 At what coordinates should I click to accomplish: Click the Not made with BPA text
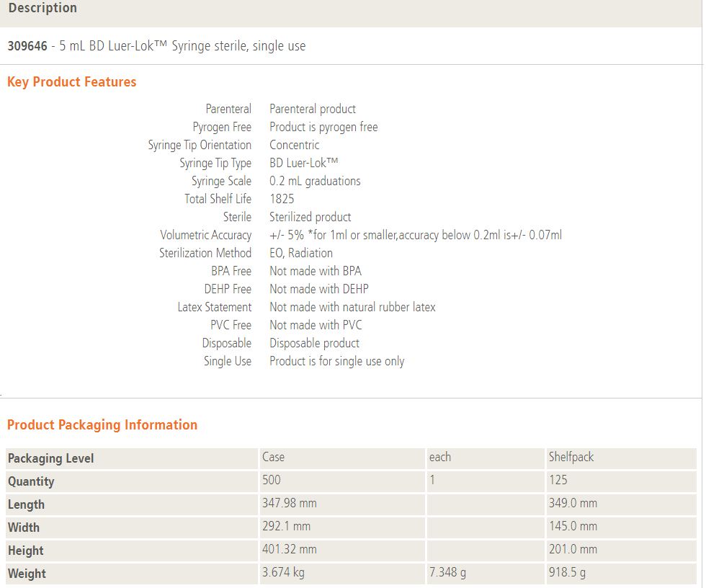pos(316,271)
